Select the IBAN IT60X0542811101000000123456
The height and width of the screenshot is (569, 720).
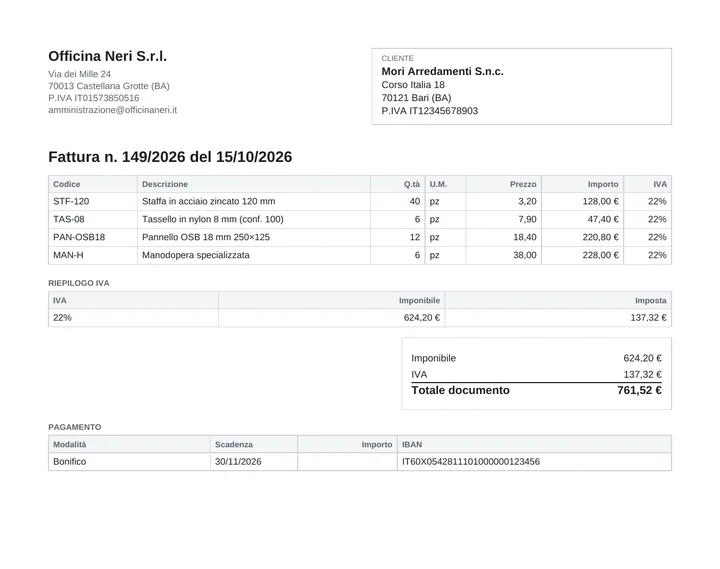(x=471, y=462)
